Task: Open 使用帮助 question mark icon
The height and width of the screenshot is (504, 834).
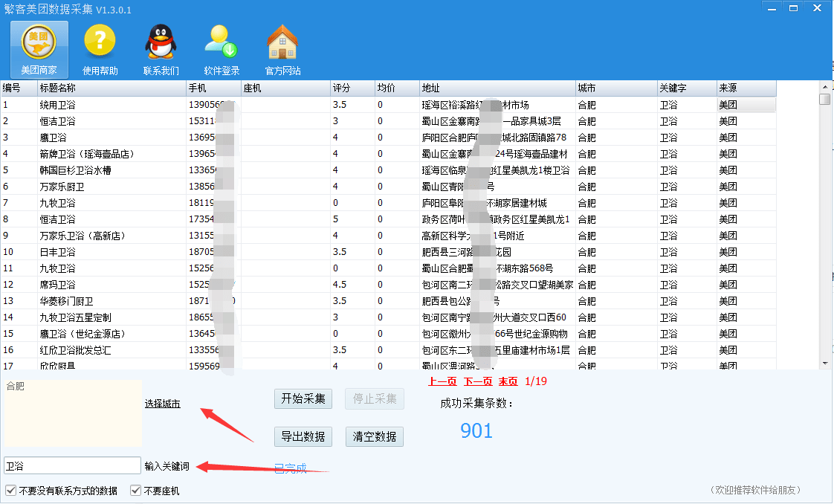Action: (100, 50)
